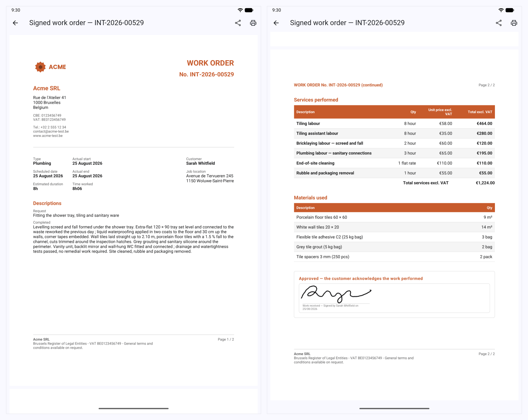
Task: Select the Type value 'Plumbing'
Action: click(x=42, y=164)
